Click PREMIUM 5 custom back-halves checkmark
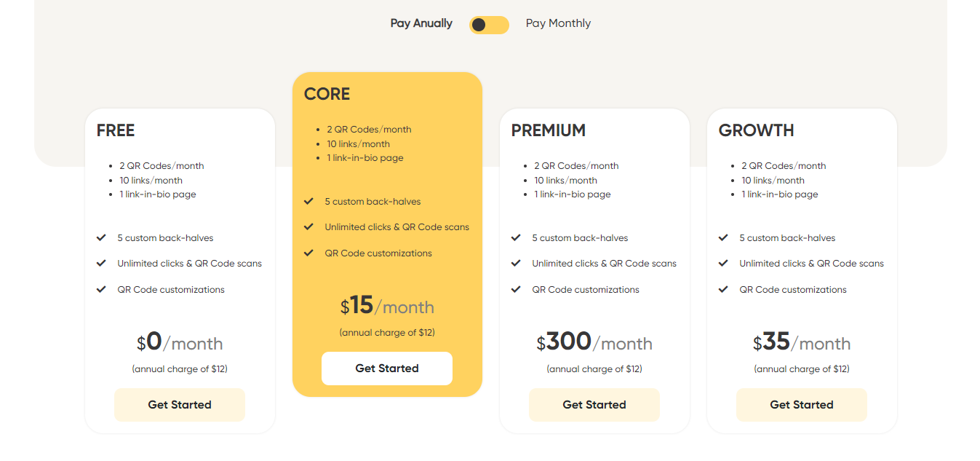This screenshot has height=461, width=980. pyautogui.click(x=516, y=238)
